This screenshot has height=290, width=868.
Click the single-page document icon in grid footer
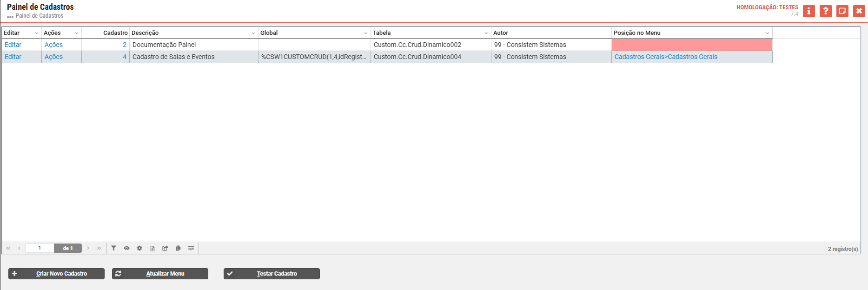coord(152,248)
